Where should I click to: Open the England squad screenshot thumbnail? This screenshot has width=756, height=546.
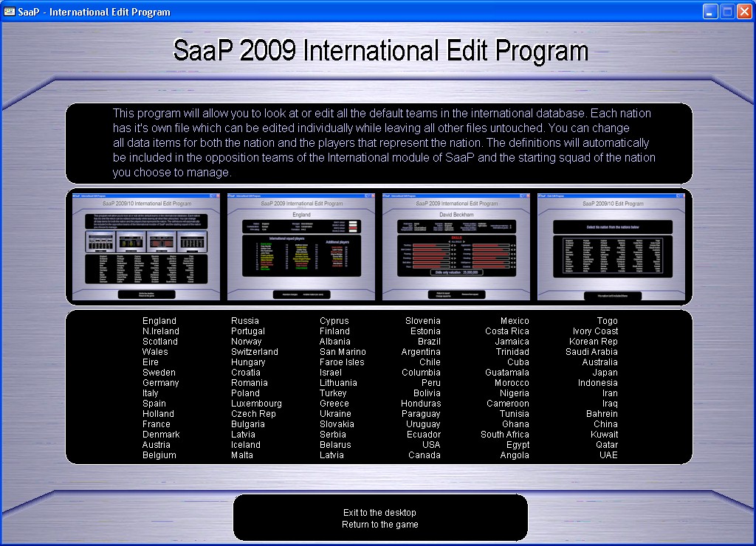[301, 247]
